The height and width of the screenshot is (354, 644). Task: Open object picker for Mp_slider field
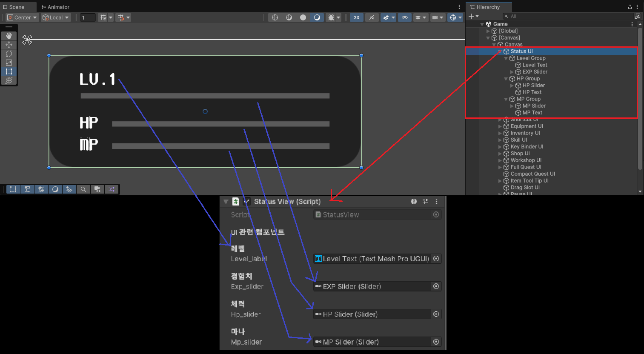pyautogui.click(x=436, y=342)
